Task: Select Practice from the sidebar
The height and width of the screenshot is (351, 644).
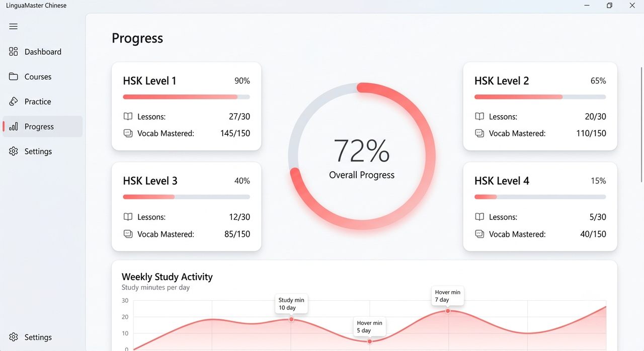Action: point(43,102)
